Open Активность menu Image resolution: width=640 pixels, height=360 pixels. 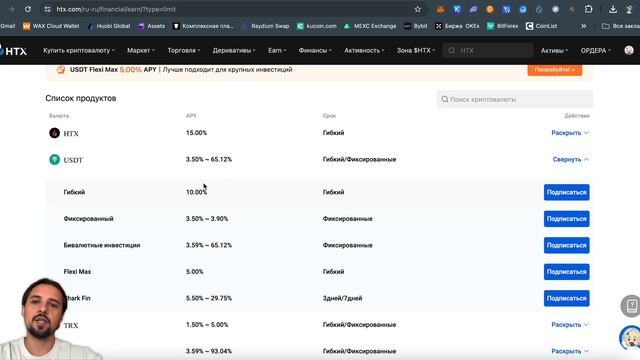coord(364,51)
